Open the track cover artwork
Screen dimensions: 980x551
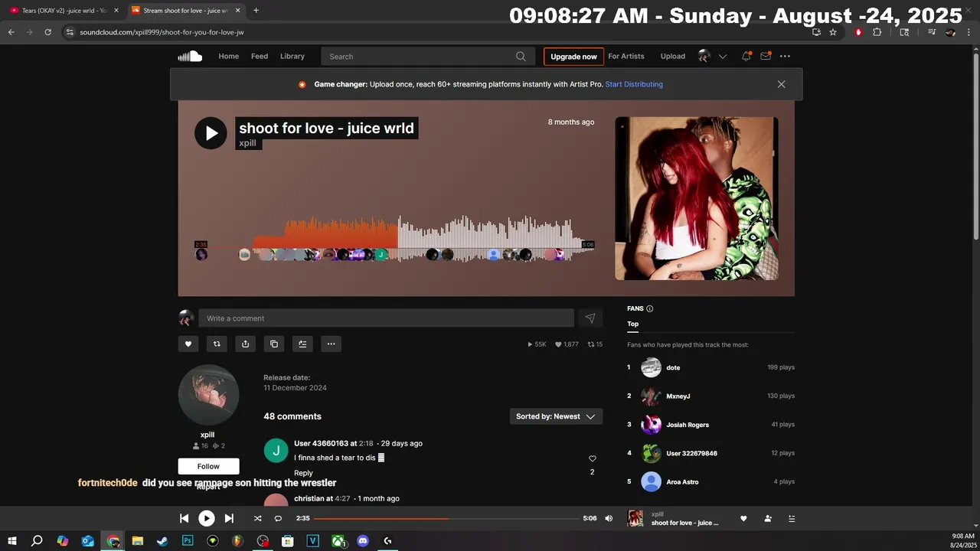pos(696,198)
